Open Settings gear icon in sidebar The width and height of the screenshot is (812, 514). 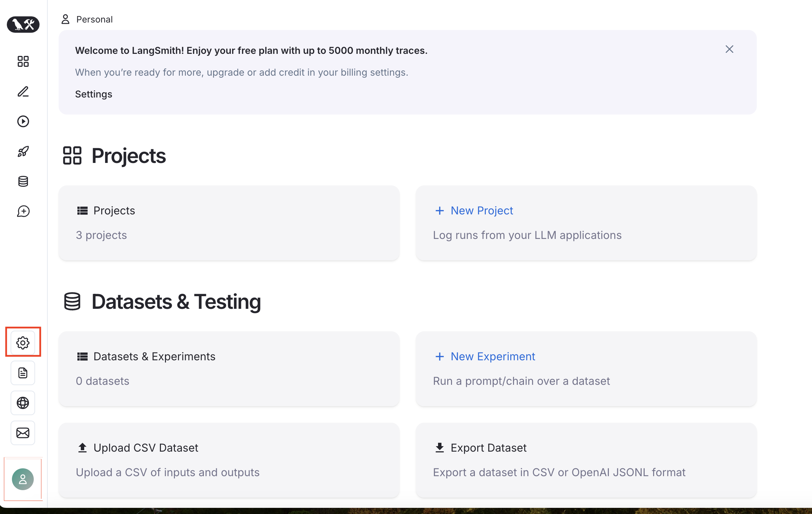pos(23,343)
